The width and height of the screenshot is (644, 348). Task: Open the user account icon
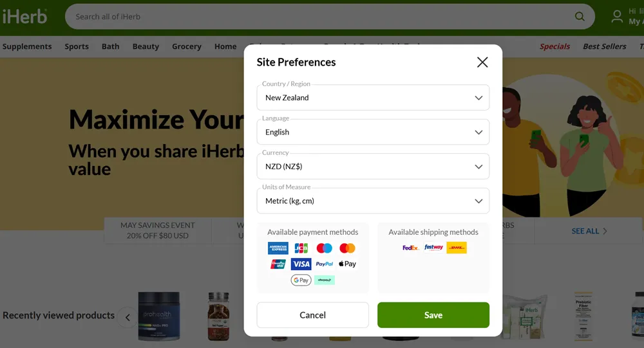617,17
